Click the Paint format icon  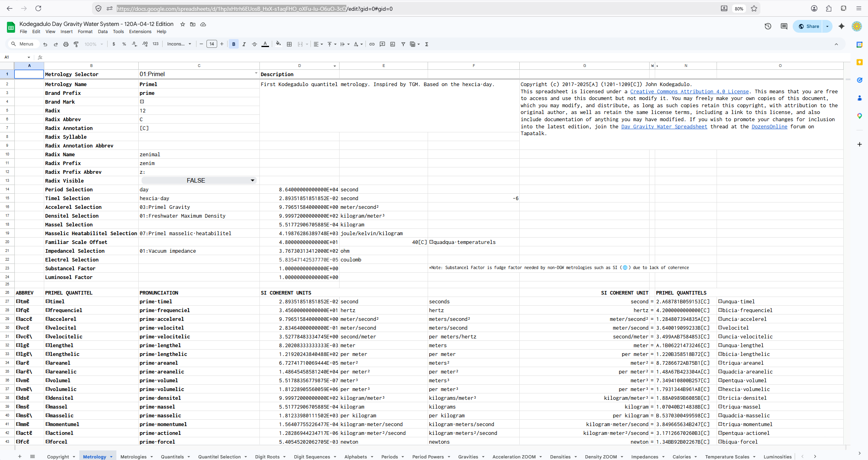[76, 44]
